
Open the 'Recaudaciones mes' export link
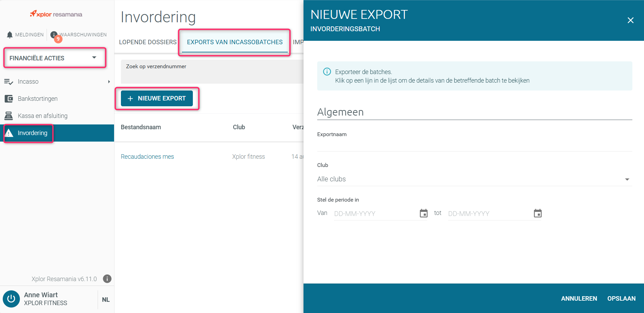pyautogui.click(x=147, y=157)
